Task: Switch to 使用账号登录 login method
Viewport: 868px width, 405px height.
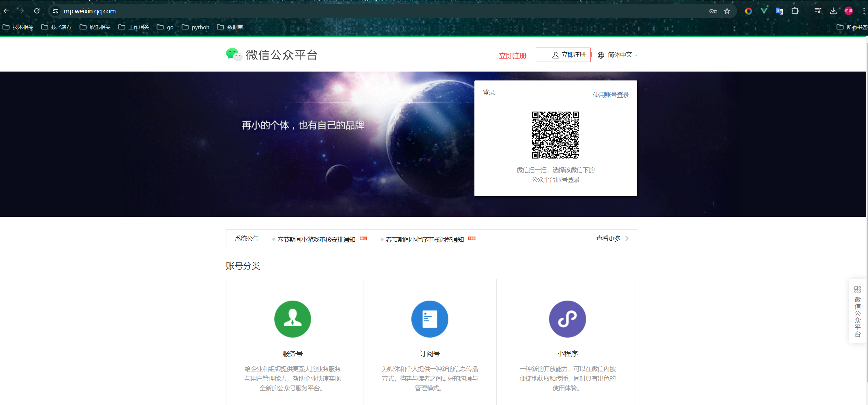Action: pos(611,95)
